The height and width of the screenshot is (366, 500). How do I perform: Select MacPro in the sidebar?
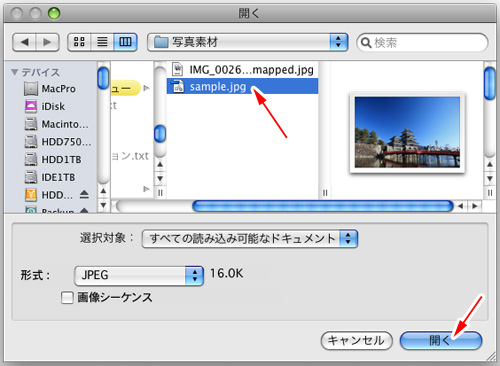click(x=50, y=89)
